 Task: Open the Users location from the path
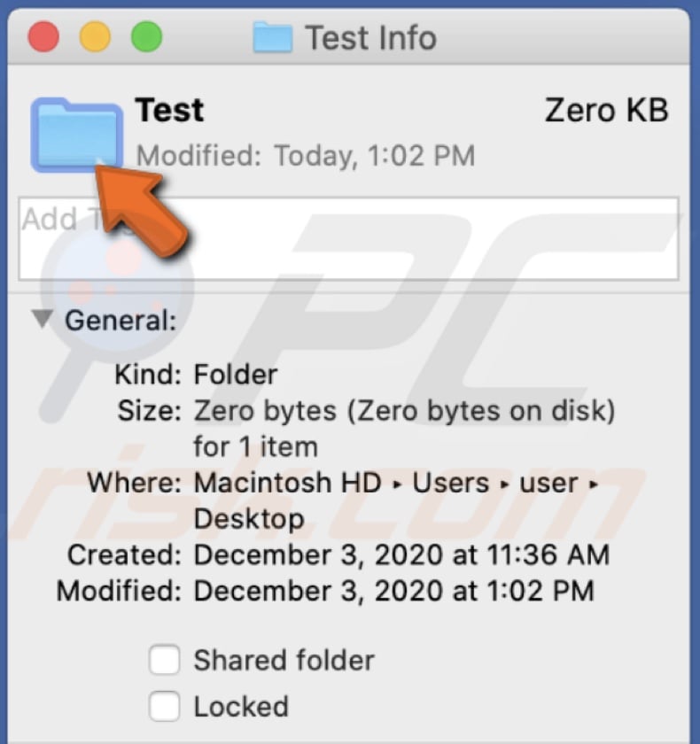pyautogui.click(x=452, y=483)
